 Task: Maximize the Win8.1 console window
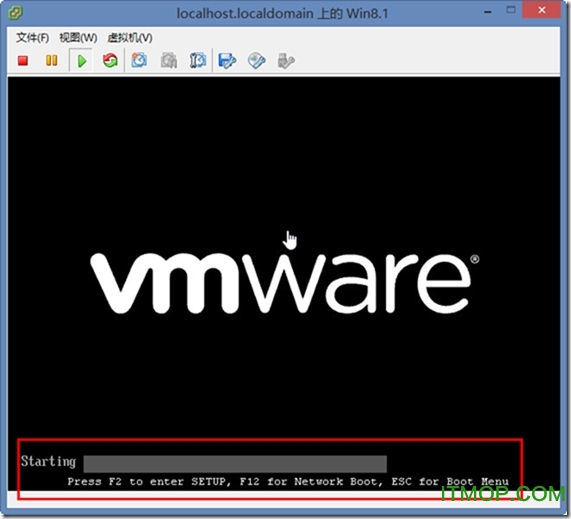tap(511, 10)
